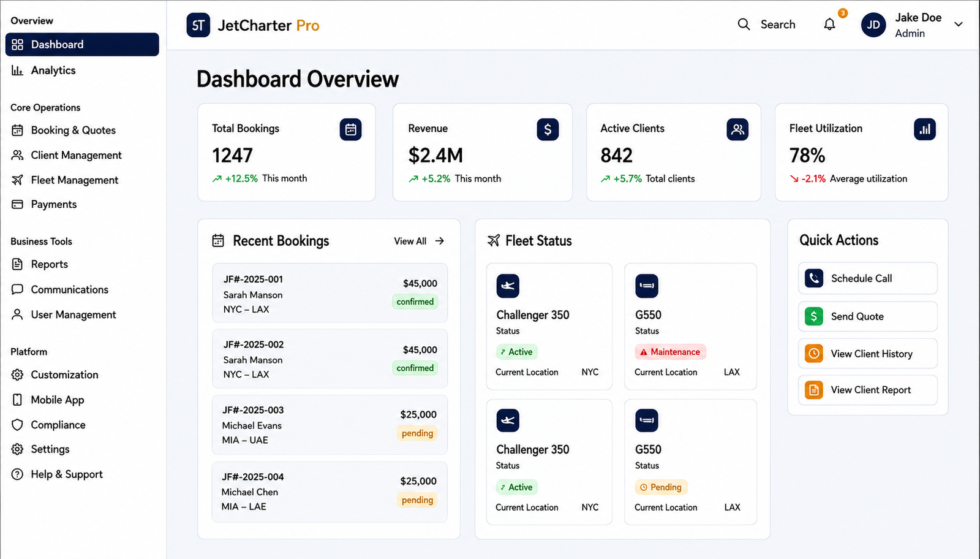
Task: Click the ST JetCharter logo icon
Action: pyautogui.click(x=198, y=25)
